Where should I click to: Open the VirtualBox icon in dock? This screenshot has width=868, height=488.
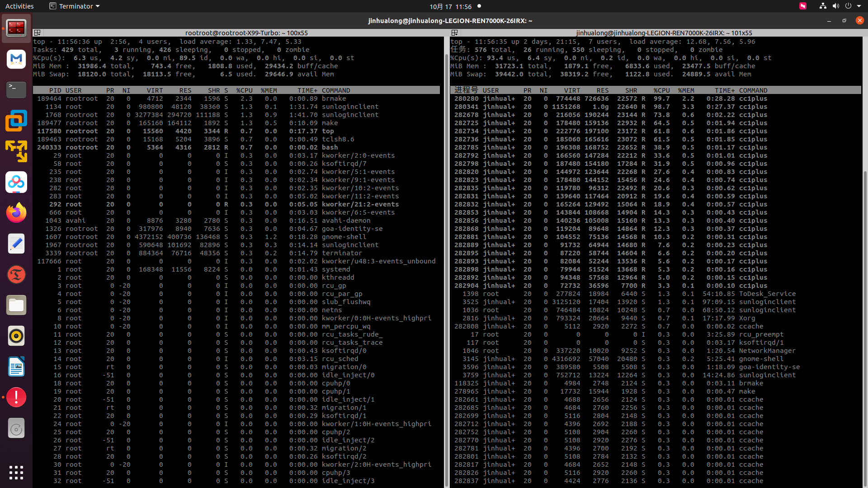point(16,121)
